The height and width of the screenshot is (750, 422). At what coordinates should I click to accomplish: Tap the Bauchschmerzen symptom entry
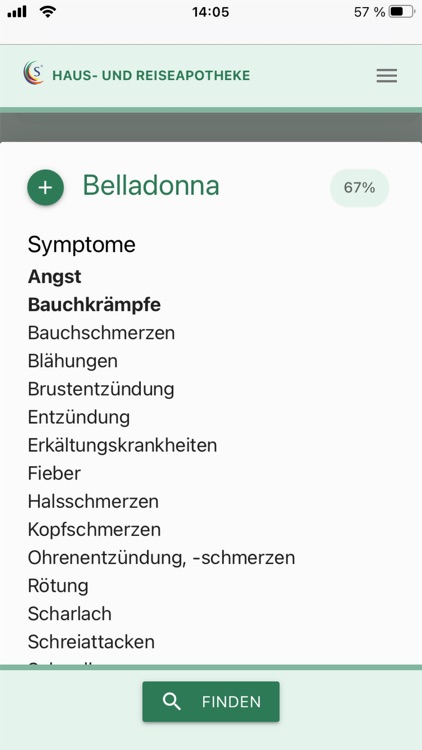[101, 333]
